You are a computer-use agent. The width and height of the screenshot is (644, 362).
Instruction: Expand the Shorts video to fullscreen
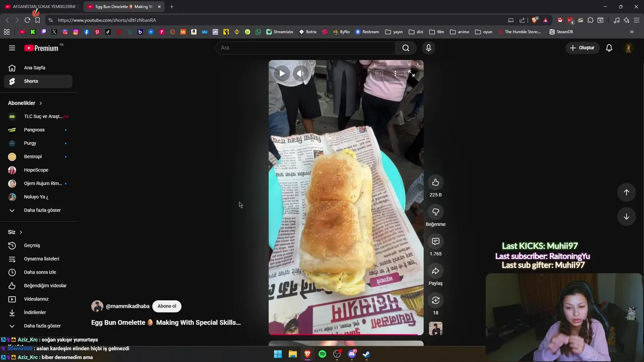tap(412, 73)
